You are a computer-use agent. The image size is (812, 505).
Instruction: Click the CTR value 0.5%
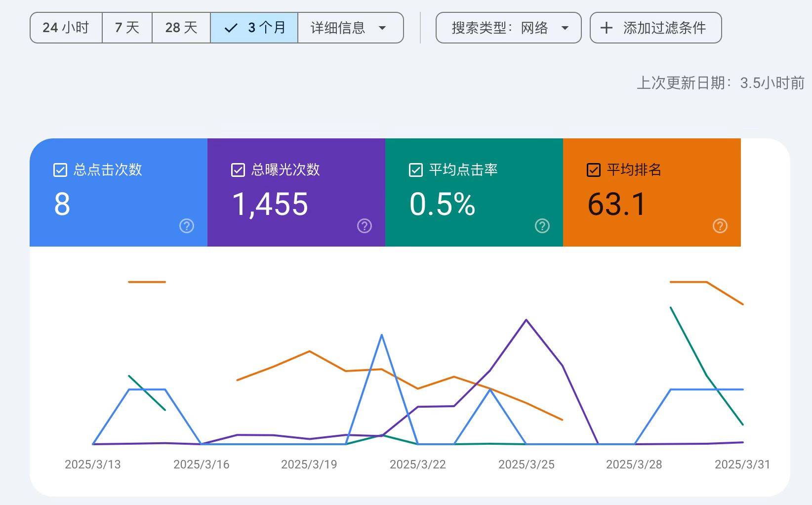click(x=443, y=204)
